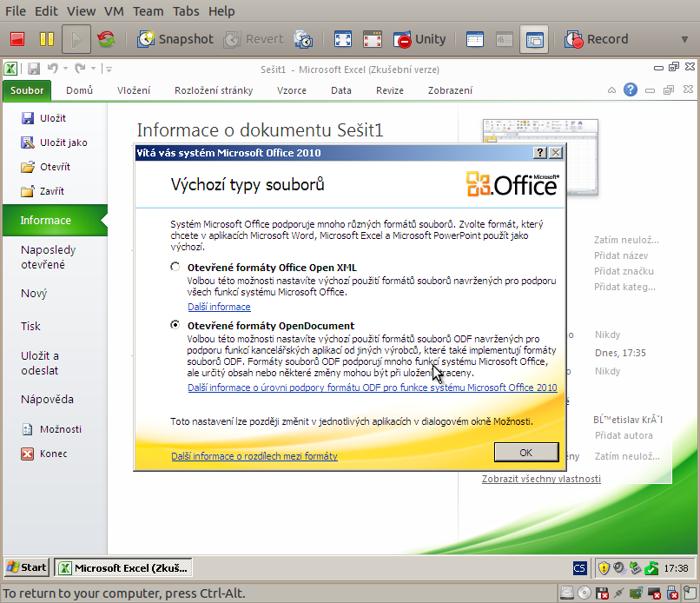This screenshot has height=603, width=700.
Task: Click Zavřít in the backstage menu
Action: click(x=43, y=191)
